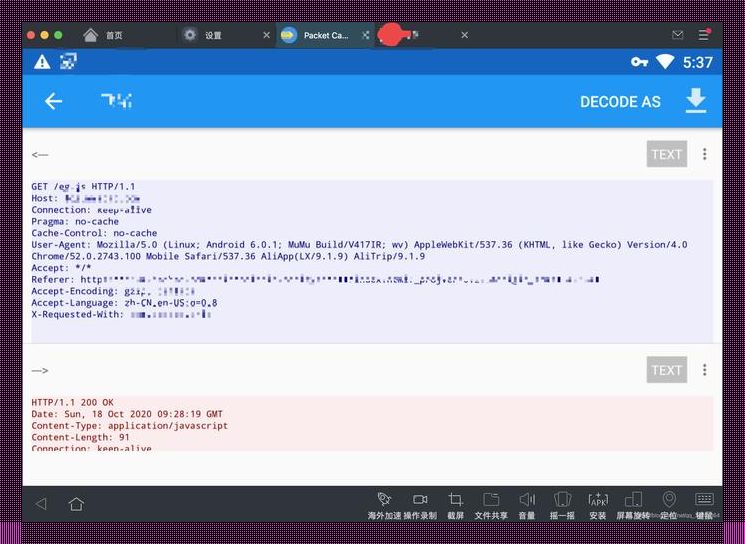Open the three-dot menu for the response section
This screenshot has height=544, width=745.
(x=705, y=370)
